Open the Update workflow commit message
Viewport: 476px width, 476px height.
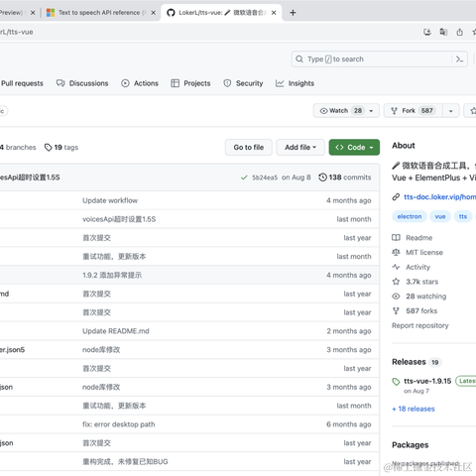click(x=110, y=200)
